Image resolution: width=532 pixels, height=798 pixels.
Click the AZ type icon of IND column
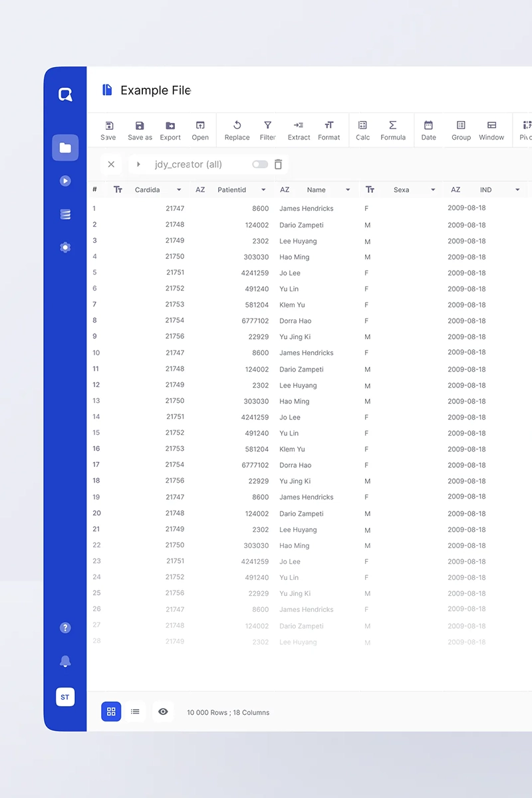pos(456,190)
